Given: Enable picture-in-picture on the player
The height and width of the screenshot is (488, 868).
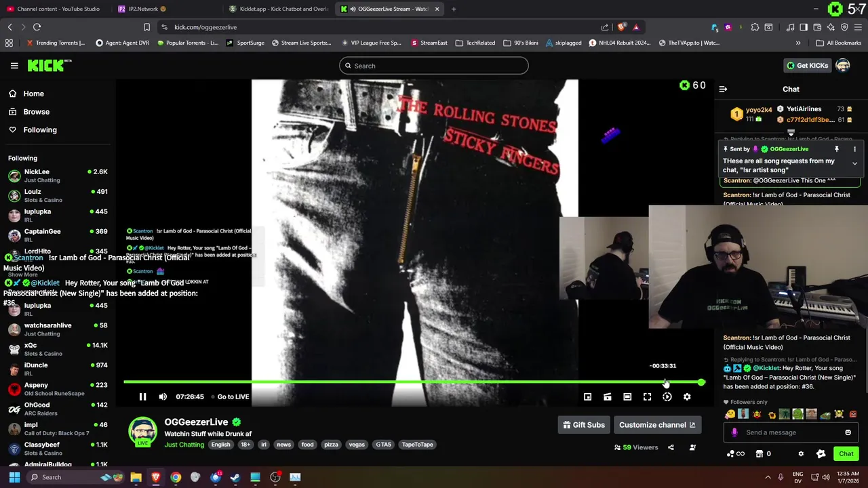Looking at the screenshot, I should (x=588, y=396).
